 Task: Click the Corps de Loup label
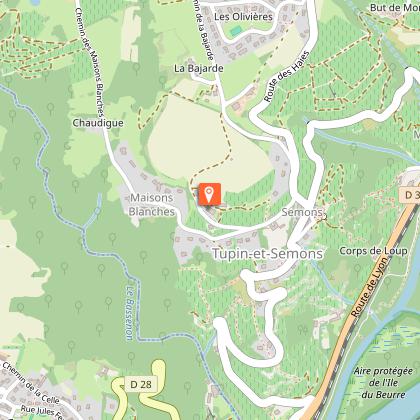pos(373,251)
